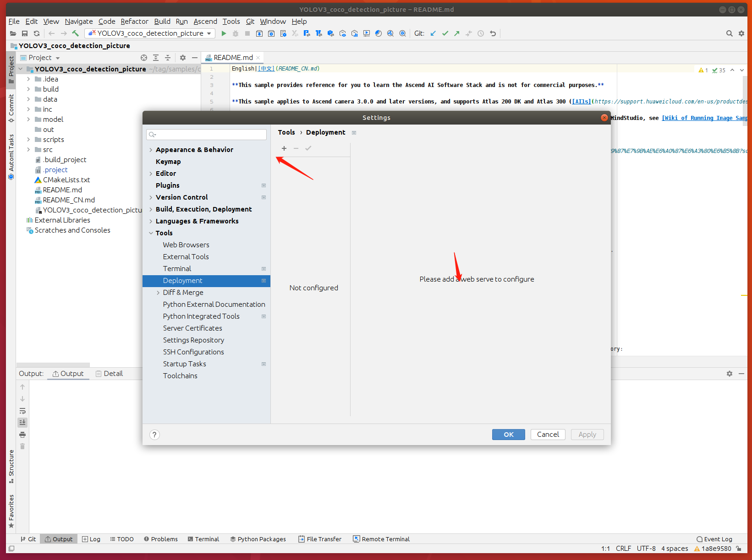Select CMakeLists.txt in project tree
Screen dimensions: 752x560
click(x=66, y=180)
